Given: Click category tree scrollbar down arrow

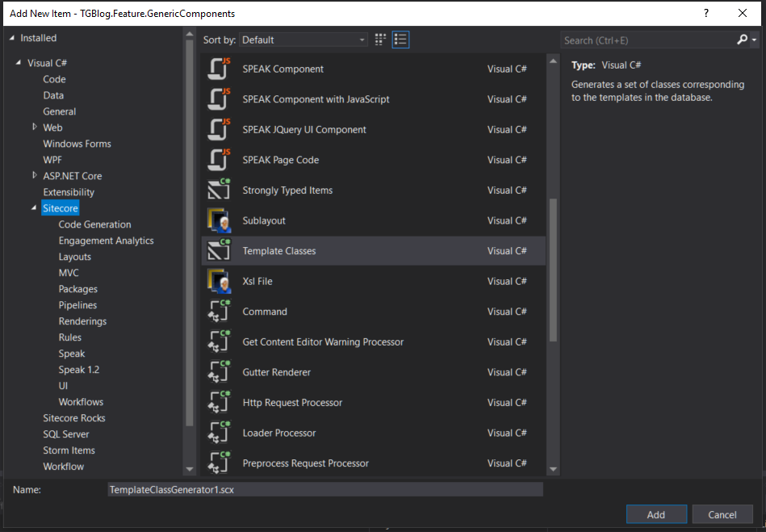Looking at the screenshot, I should click(x=190, y=469).
